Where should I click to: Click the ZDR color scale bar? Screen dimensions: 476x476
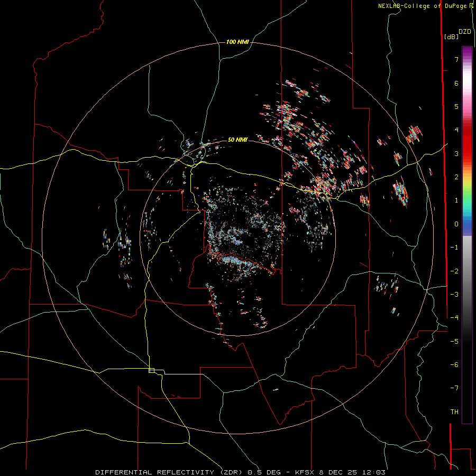coord(467,235)
